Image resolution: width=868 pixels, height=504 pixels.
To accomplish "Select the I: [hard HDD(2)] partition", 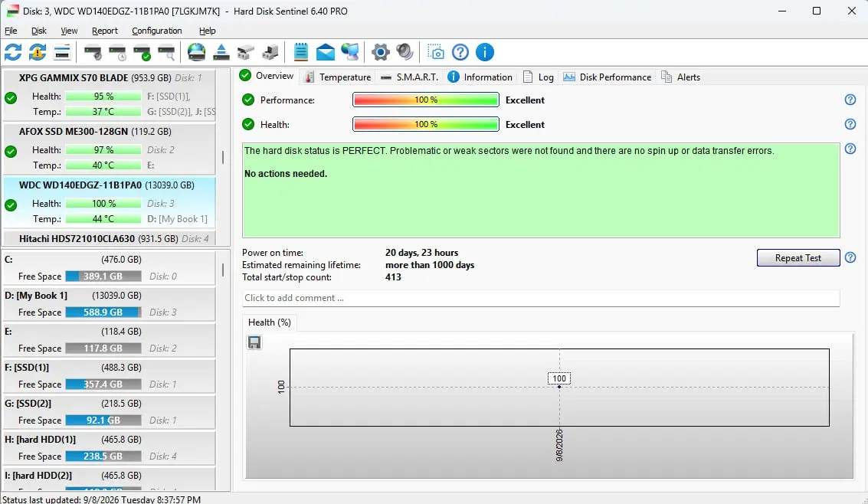I will [x=109, y=479].
